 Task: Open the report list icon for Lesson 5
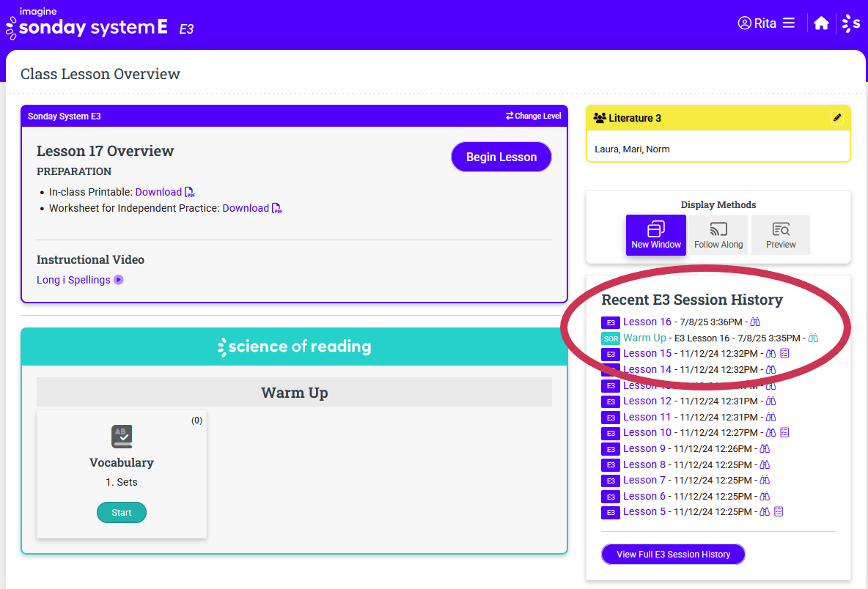point(779,511)
